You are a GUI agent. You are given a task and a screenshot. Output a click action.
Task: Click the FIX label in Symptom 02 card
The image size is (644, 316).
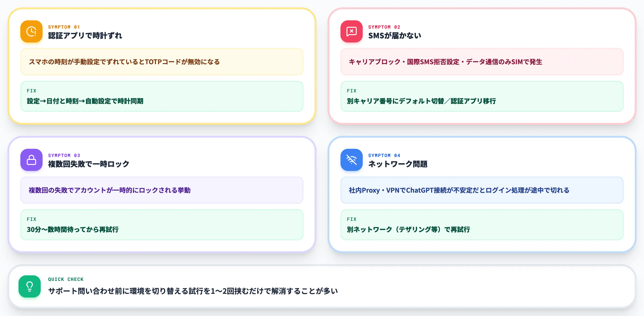click(352, 91)
